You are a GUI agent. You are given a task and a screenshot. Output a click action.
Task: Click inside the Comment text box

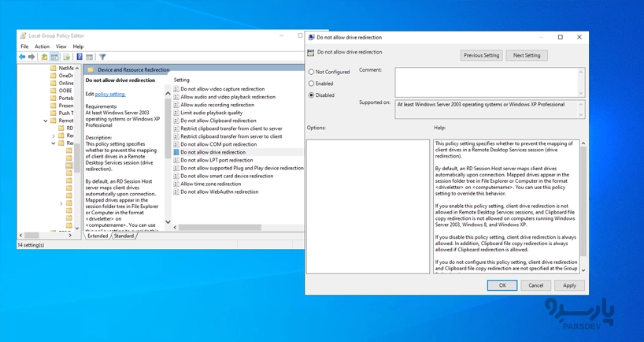pos(487,82)
